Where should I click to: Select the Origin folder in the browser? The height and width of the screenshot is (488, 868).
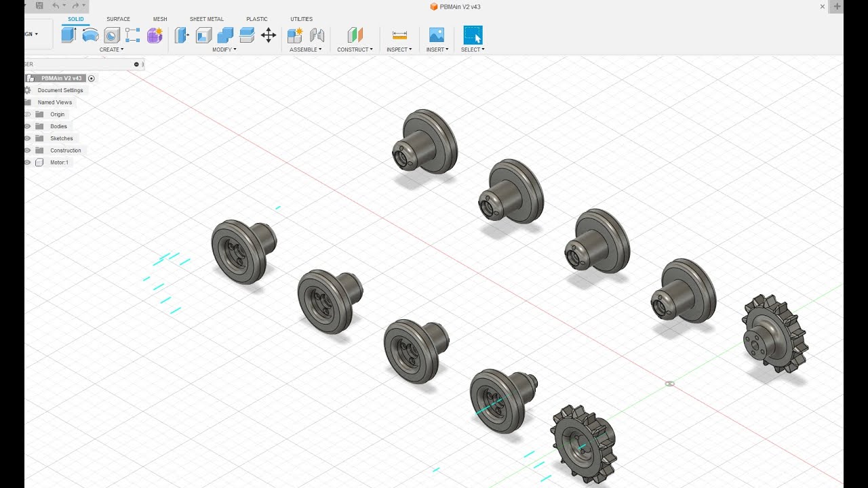tap(58, 115)
